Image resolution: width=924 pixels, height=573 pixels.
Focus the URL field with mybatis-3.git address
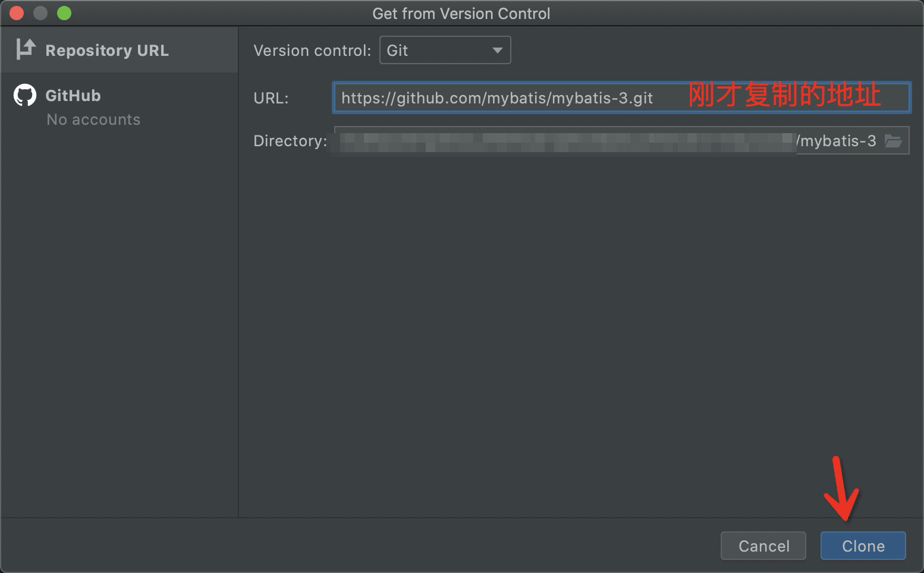coord(621,97)
